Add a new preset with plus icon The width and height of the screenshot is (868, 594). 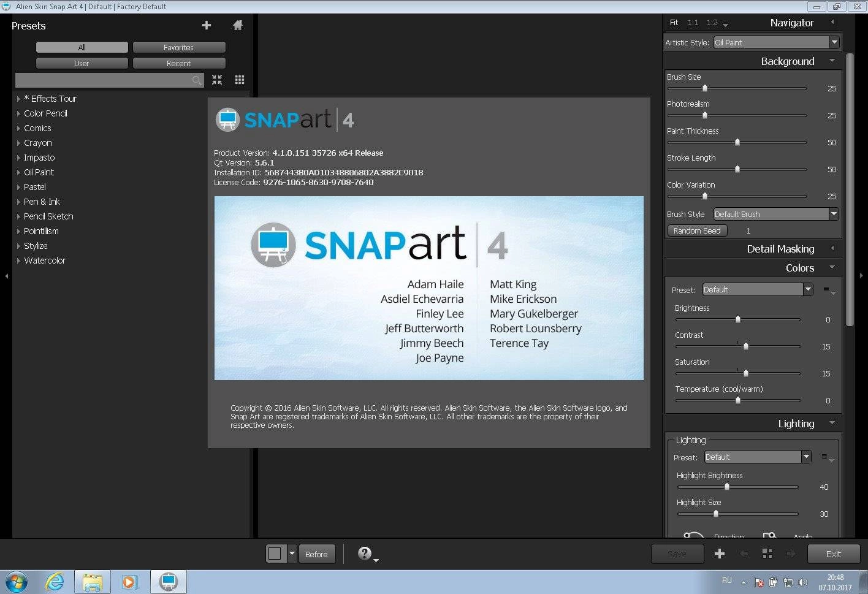[207, 25]
